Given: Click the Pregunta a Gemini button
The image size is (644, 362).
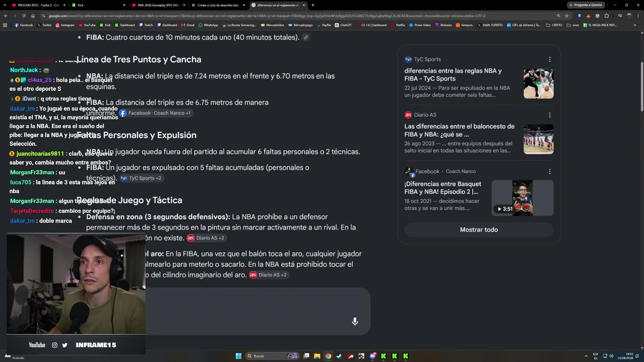Looking at the screenshot, I should coord(585,5).
